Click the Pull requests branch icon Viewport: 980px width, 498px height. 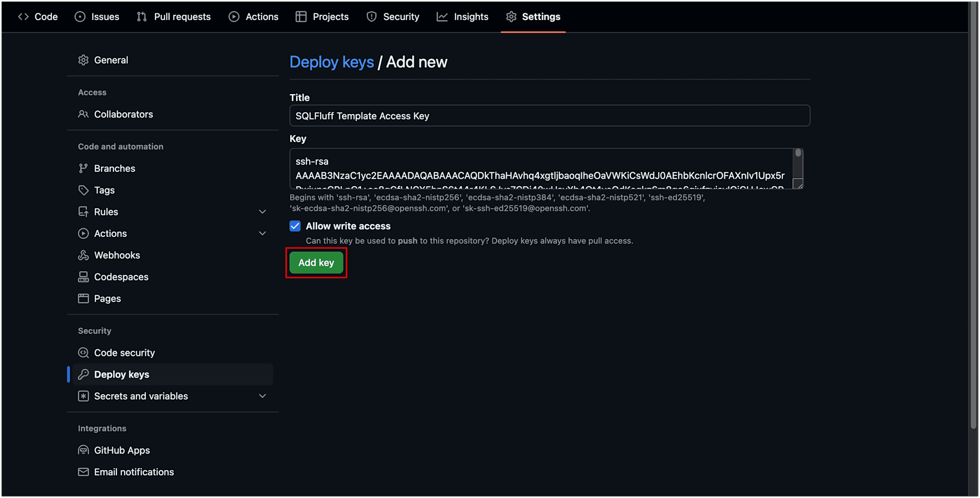(142, 17)
